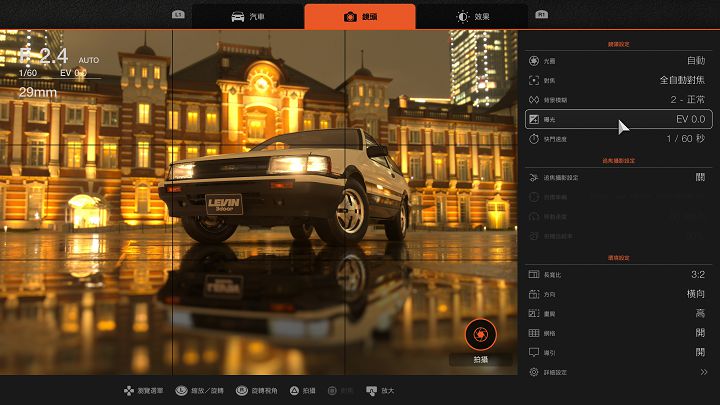
Task: Expand 詳細設定 detailed settings chevrons
Action: point(703,372)
